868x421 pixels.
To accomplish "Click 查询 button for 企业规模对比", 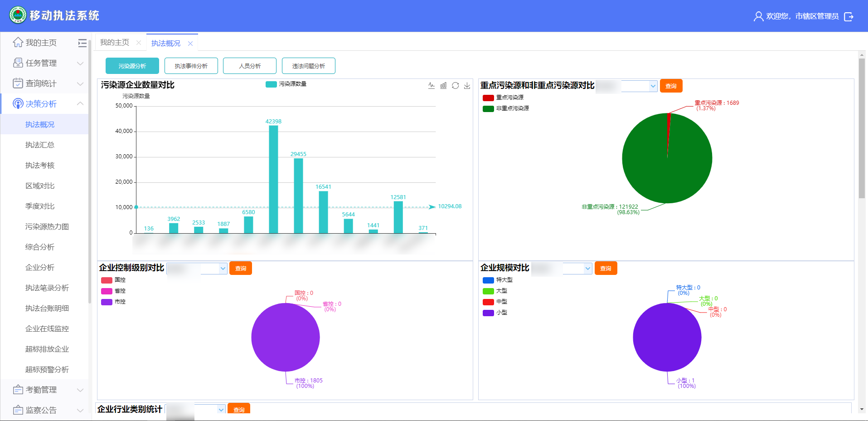I will 606,268.
